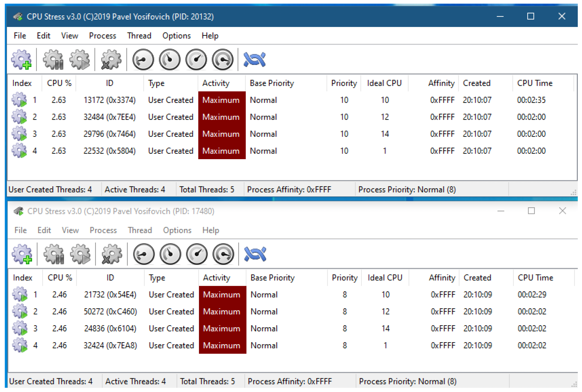The width and height of the screenshot is (582, 392).
Task: Click the suspend thread gear icon in PID 17480 window
Action: tap(54, 254)
